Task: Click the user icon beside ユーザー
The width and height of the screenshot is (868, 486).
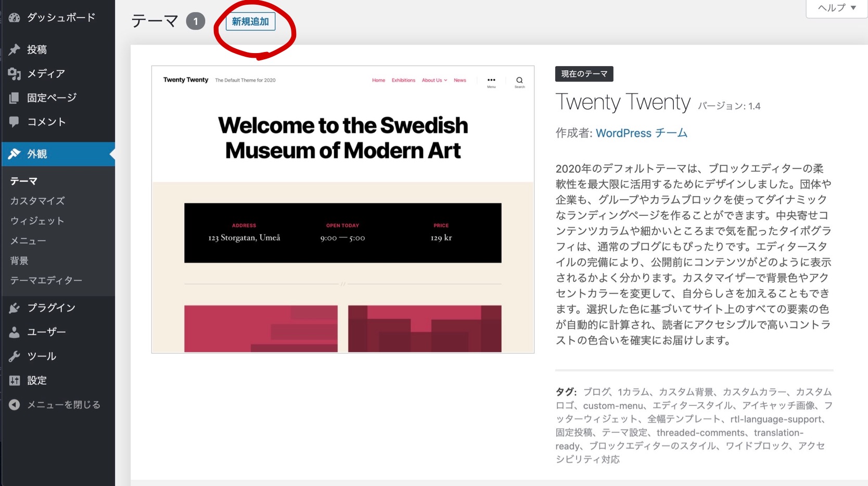Action: click(14, 332)
